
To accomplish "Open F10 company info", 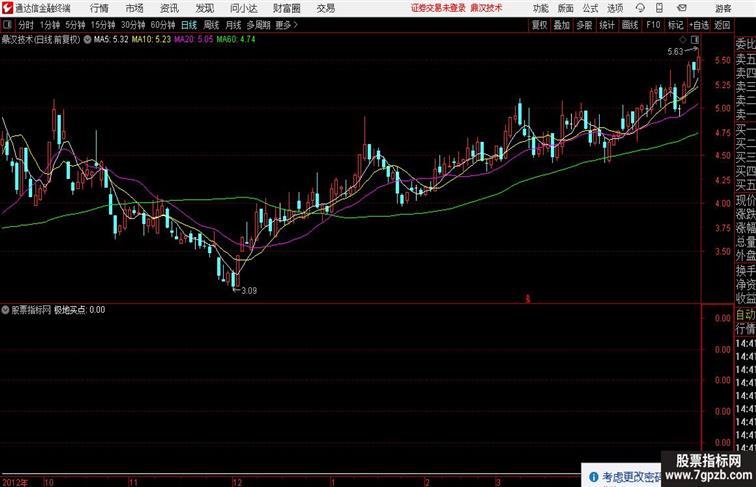I will click(x=653, y=25).
